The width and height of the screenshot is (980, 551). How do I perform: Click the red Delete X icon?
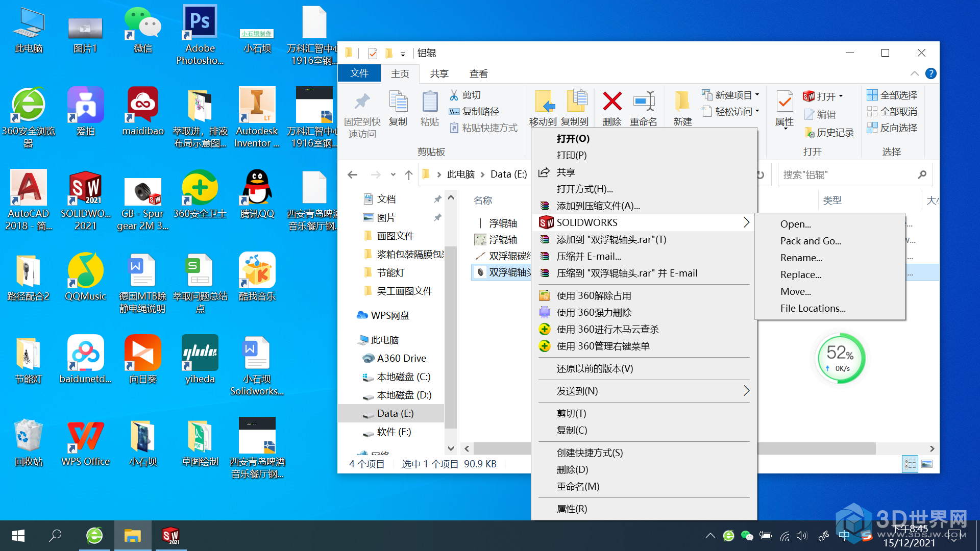[x=612, y=101]
